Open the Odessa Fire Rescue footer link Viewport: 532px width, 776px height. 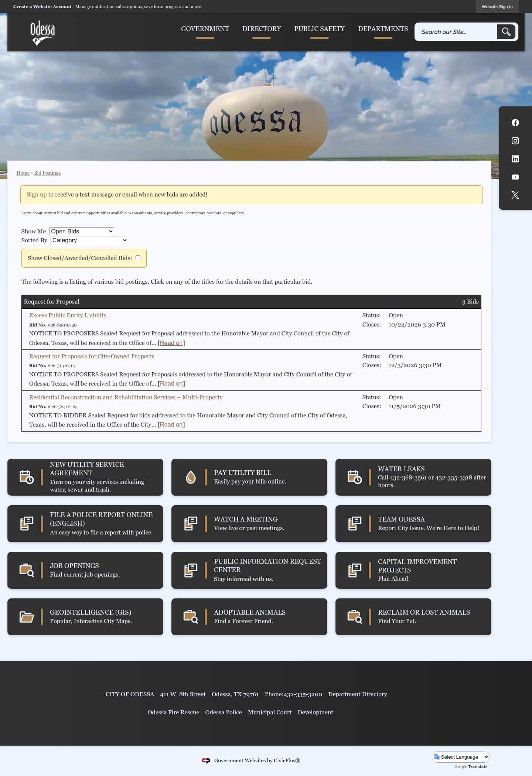[173, 712]
